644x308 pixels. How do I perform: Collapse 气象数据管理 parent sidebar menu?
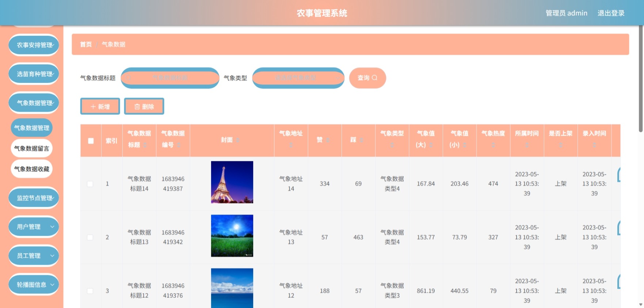tap(34, 103)
